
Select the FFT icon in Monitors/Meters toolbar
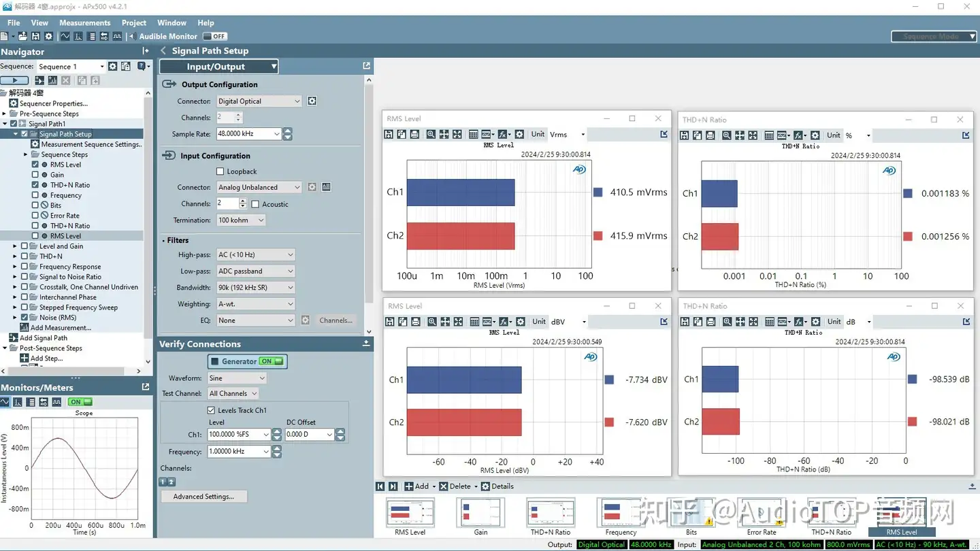coord(18,402)
